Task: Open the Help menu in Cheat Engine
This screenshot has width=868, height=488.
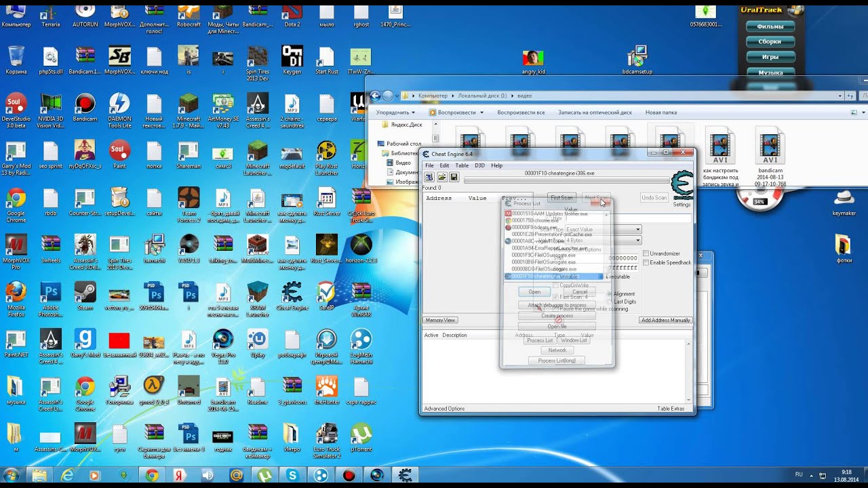Action: (x=497, y=165)
